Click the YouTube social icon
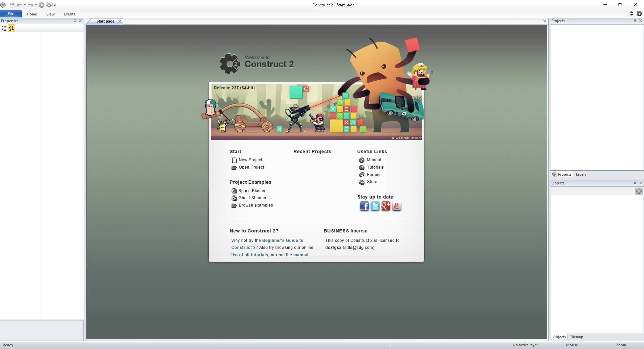644x349 pixels. [x=397, y=206]
